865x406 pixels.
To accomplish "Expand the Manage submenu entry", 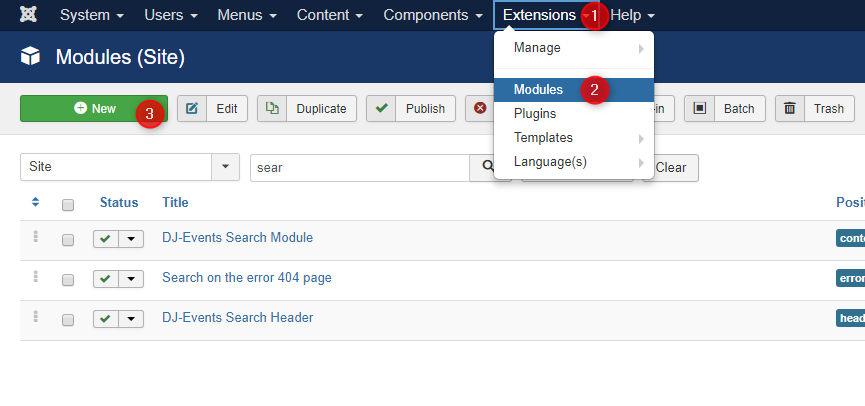I will 574,48.
